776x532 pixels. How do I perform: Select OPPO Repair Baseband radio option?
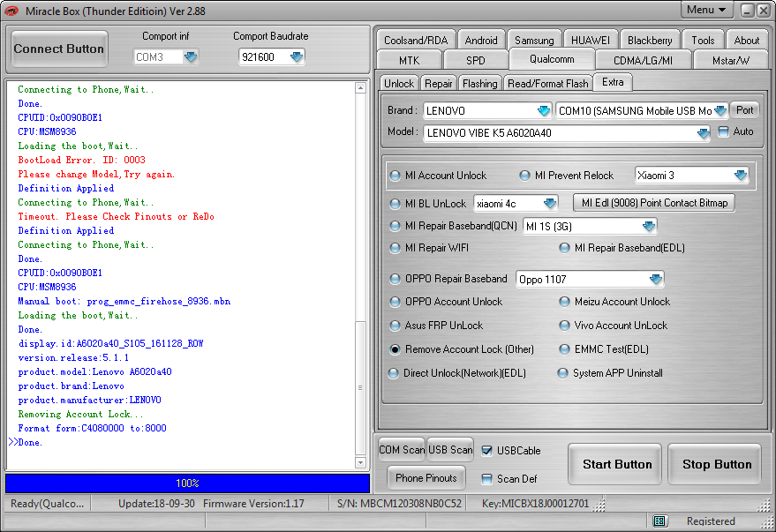[x=395, y=279]
